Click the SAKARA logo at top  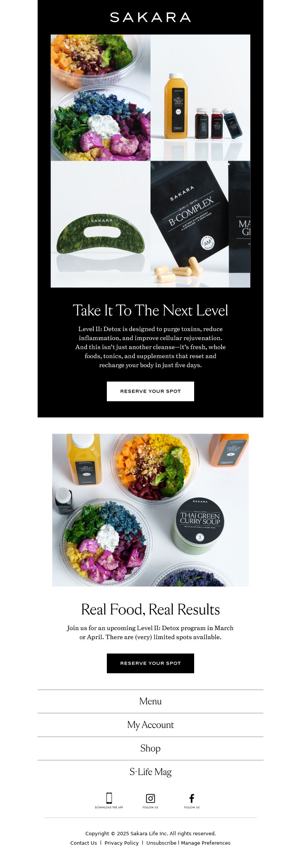pyautogui.click(x=150, y=17)
